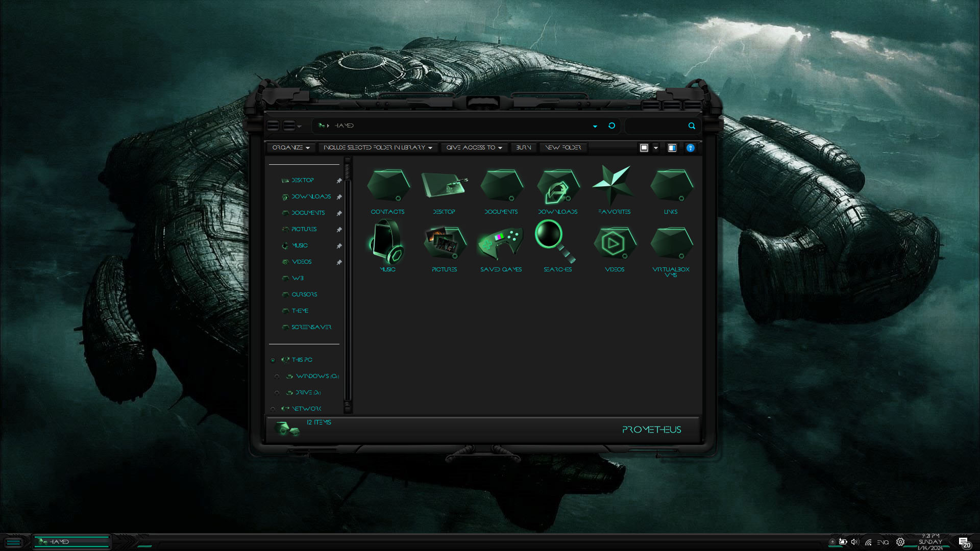
Task: Expand the Organize dropdown
Action: (x=291, y=147)
